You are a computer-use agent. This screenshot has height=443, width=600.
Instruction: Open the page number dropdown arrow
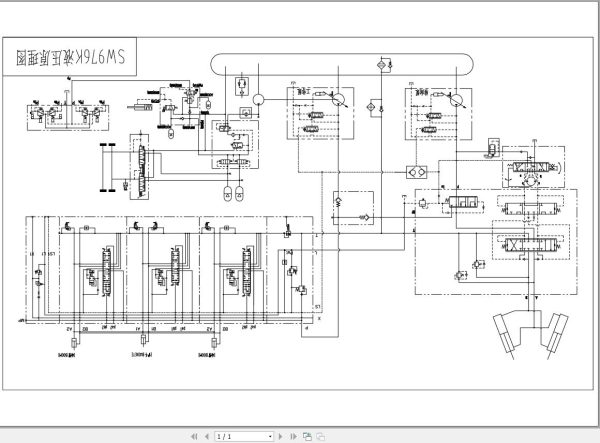point(270,436)
